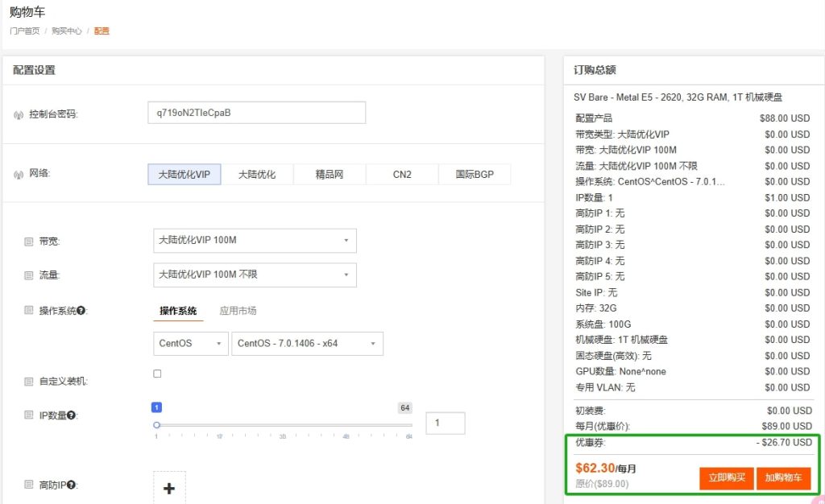
Task: Switch network type to 国际BGP
Action: [x=474, y=174]
